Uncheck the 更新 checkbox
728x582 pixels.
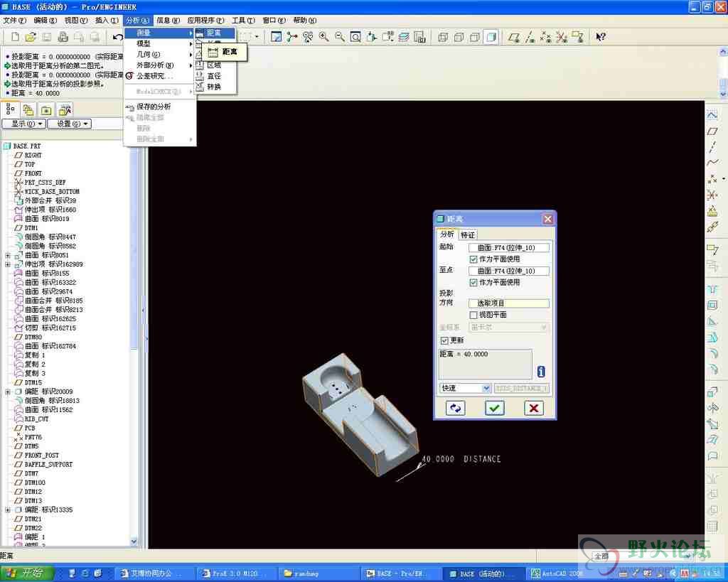tap(444, 340)
